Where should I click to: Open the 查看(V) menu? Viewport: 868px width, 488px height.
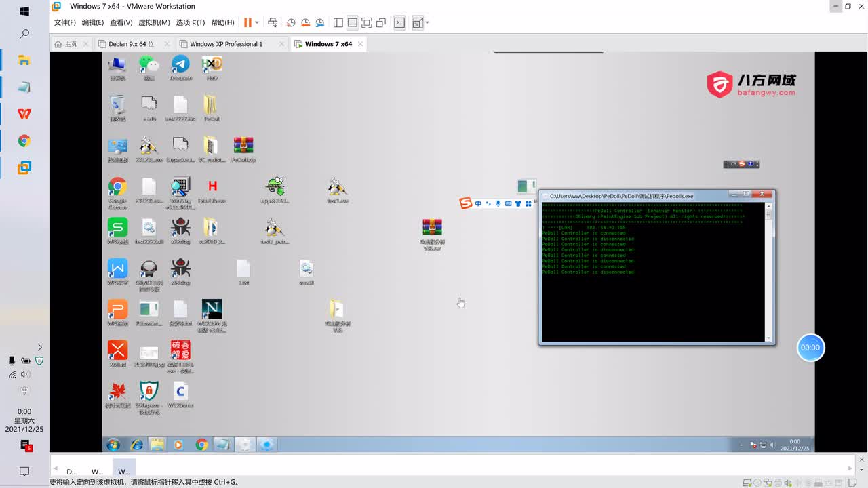(121, 22)
